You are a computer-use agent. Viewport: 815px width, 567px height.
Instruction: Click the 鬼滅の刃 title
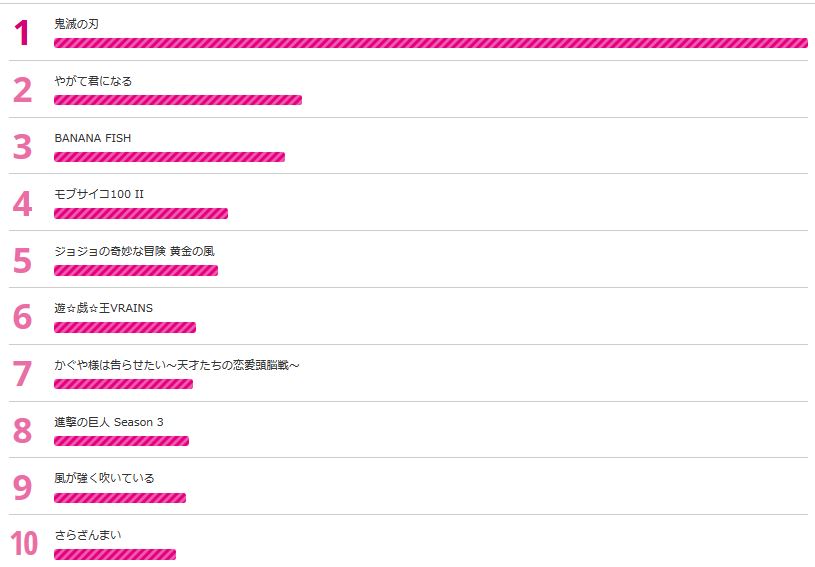click(76, 23)
